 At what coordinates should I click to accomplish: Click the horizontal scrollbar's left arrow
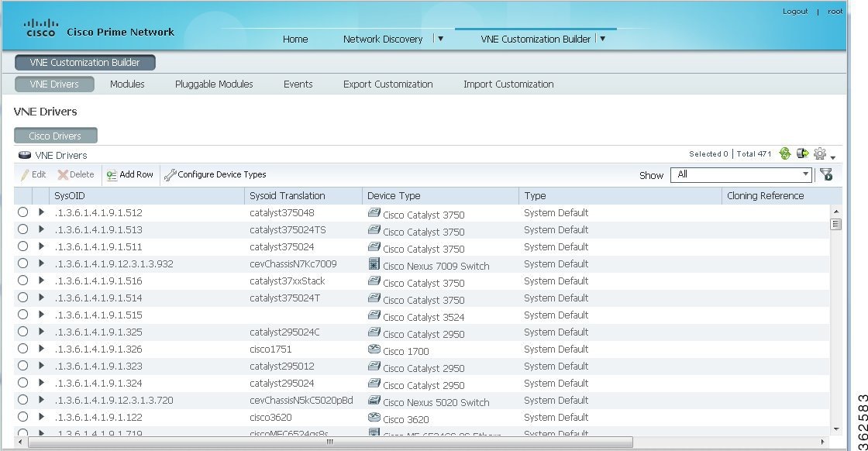click(20, 442)
